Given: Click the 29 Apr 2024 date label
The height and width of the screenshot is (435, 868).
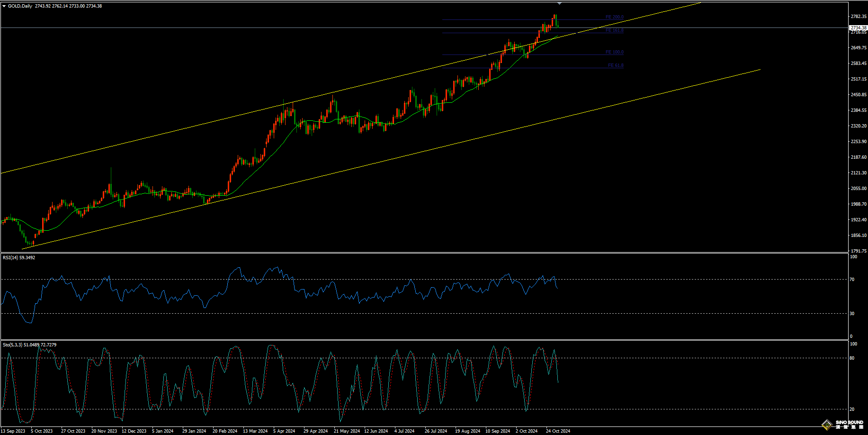Looking at the screenshot, I should pos(315,431).
